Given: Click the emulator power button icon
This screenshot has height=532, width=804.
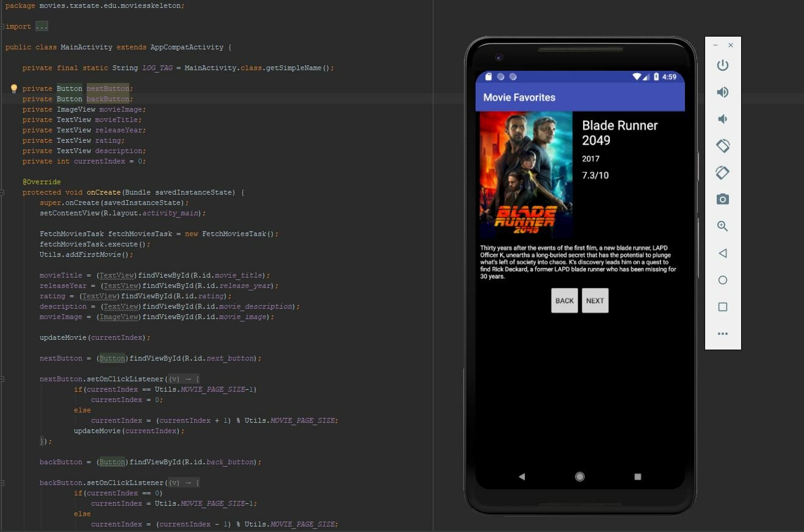Looking at the screenshot, I should coord(723,65).
